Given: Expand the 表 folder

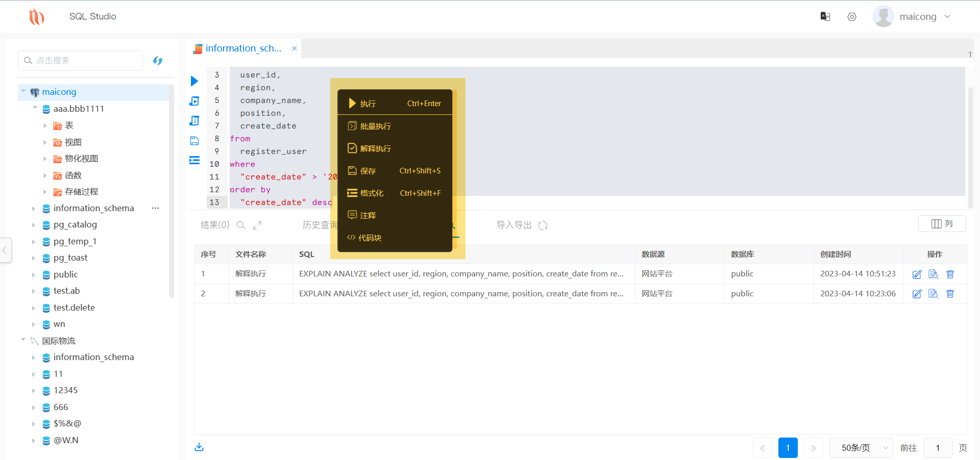Looking at the screenshot, I should pyautogui.click(x=45, y=125).
